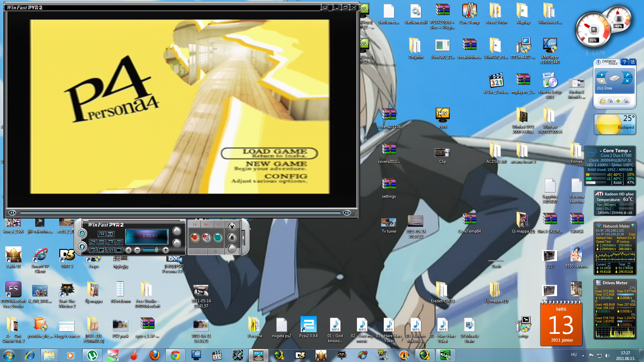Click the camcorder icon in the PVR2 panel
The width and height of the screenshot is (644, 362).
click(110, 242)
